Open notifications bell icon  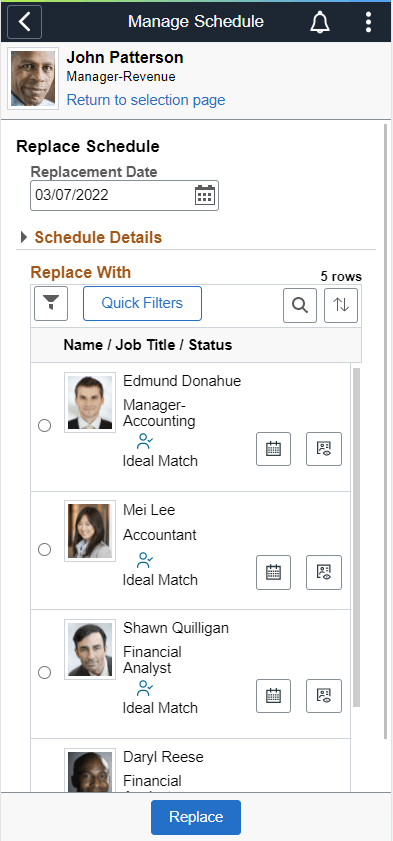tap(320, 22)
